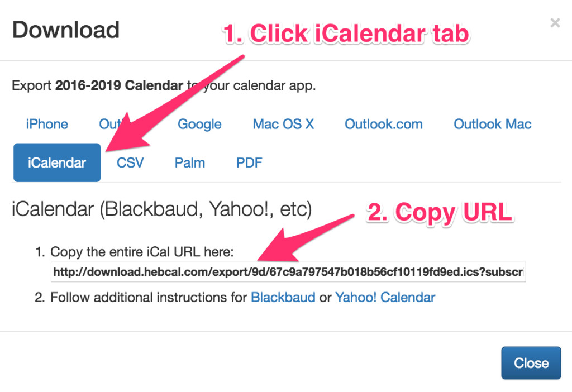Open the Palm export tab
The image size is (572, 392).
[x=189, y=162]
